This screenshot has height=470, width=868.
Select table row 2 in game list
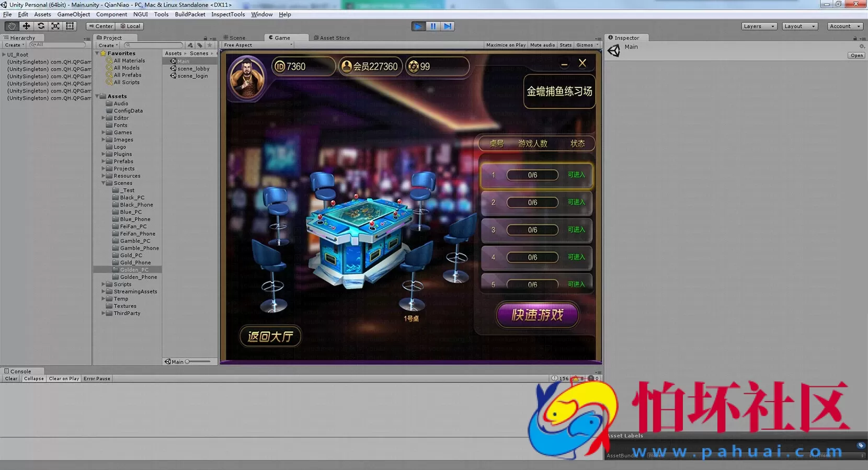click(x=536, y=202)
